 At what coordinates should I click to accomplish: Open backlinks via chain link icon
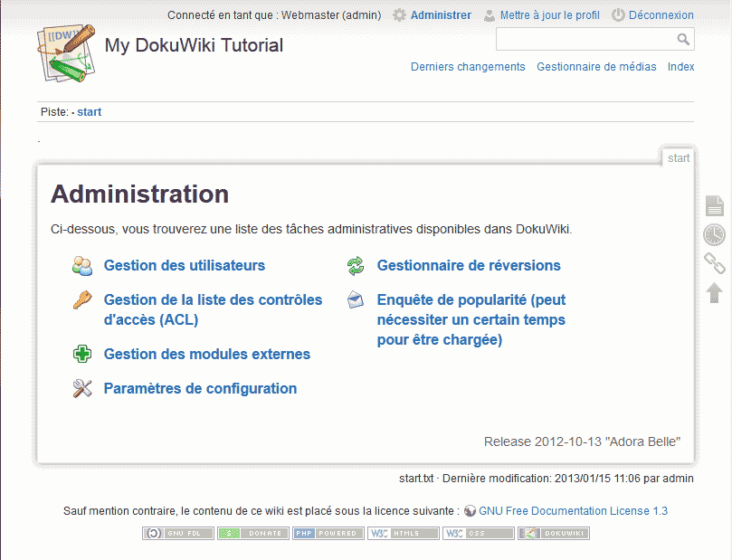[x=714, y=263]
